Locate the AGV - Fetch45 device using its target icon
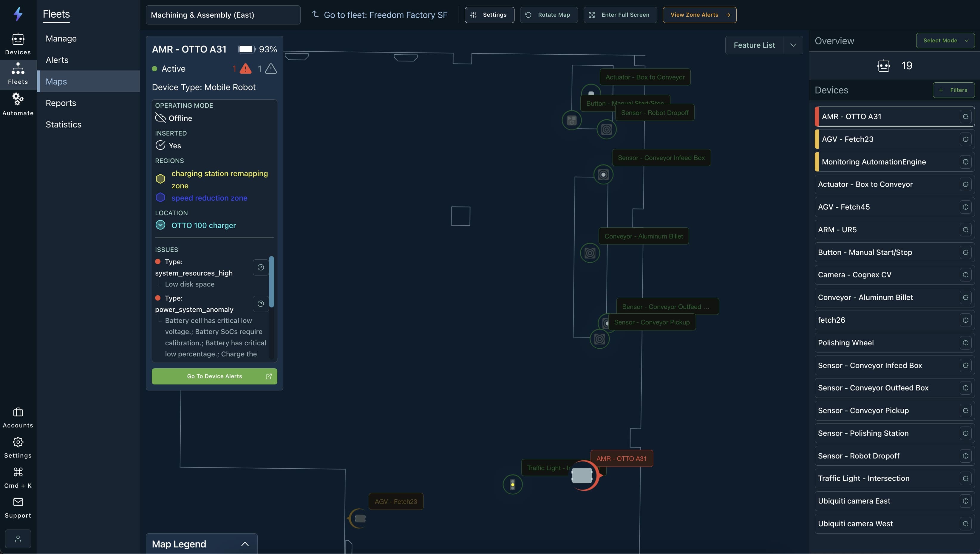 point(966,207)
